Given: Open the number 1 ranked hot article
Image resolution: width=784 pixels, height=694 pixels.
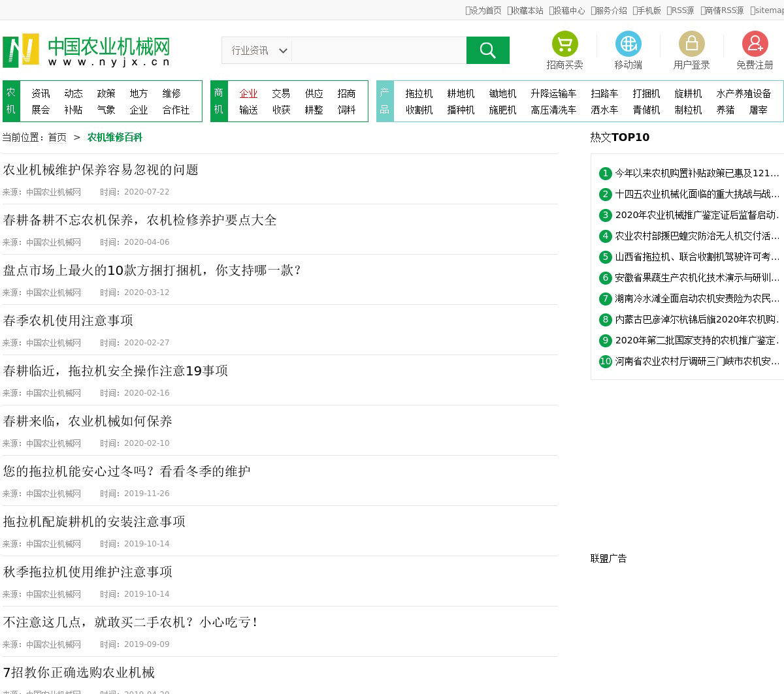Looking at the screenshot, I should tap(696, 173).
